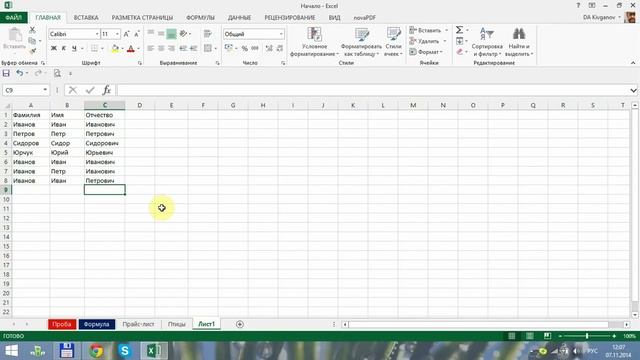Toggle center horizontal alignment
This screenshot has width=640, height=360.
click(161, 48)
